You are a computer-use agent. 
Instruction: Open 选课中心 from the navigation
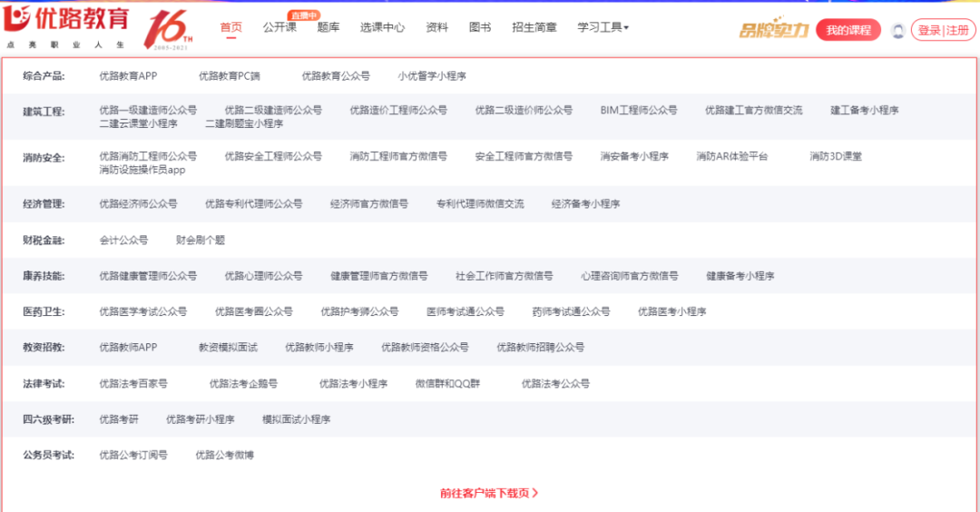point(382,28)
